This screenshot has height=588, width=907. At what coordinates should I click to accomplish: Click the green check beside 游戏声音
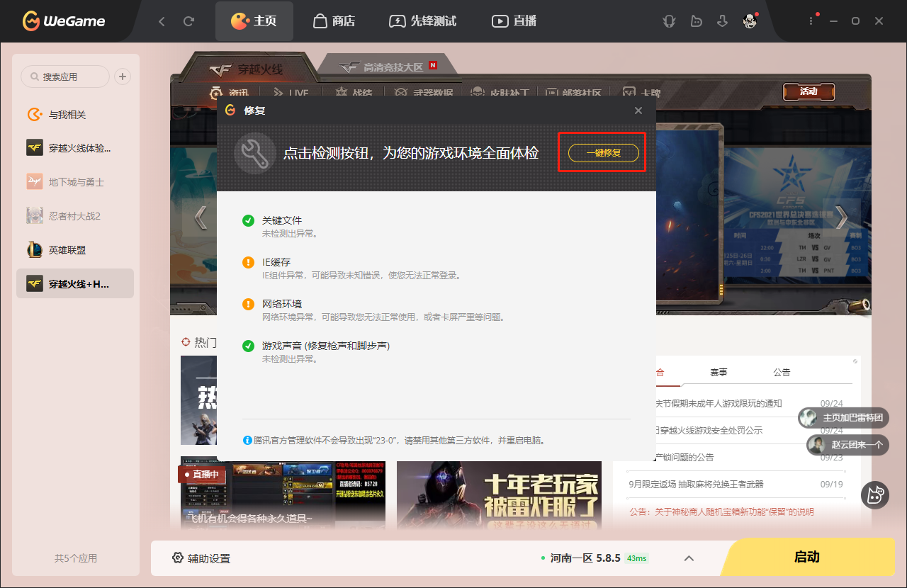pyautogui.click(x=248, y=346)
